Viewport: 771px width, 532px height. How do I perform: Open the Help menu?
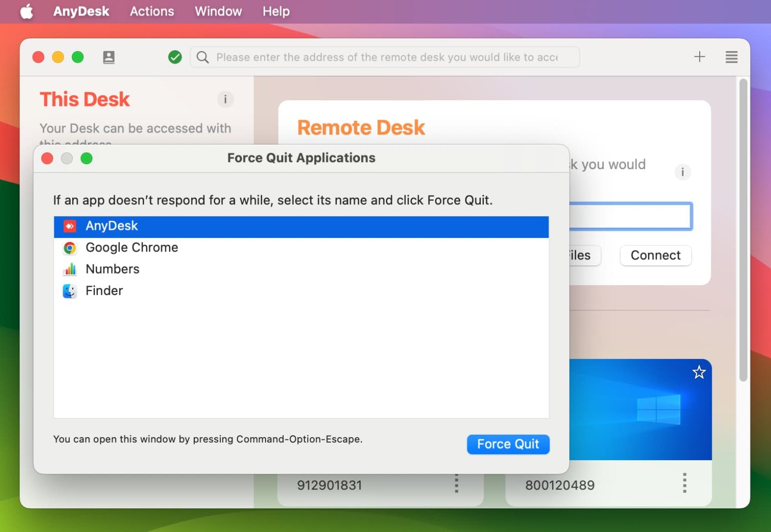pos(276,11)
